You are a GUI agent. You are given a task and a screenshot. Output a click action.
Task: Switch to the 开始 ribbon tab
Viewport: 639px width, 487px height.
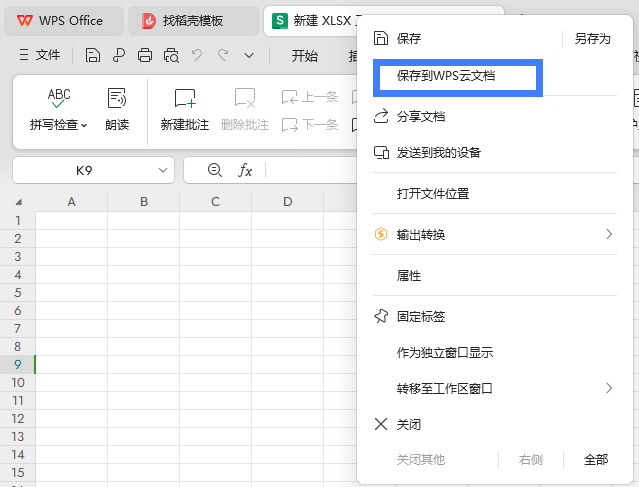coord(304,55)
